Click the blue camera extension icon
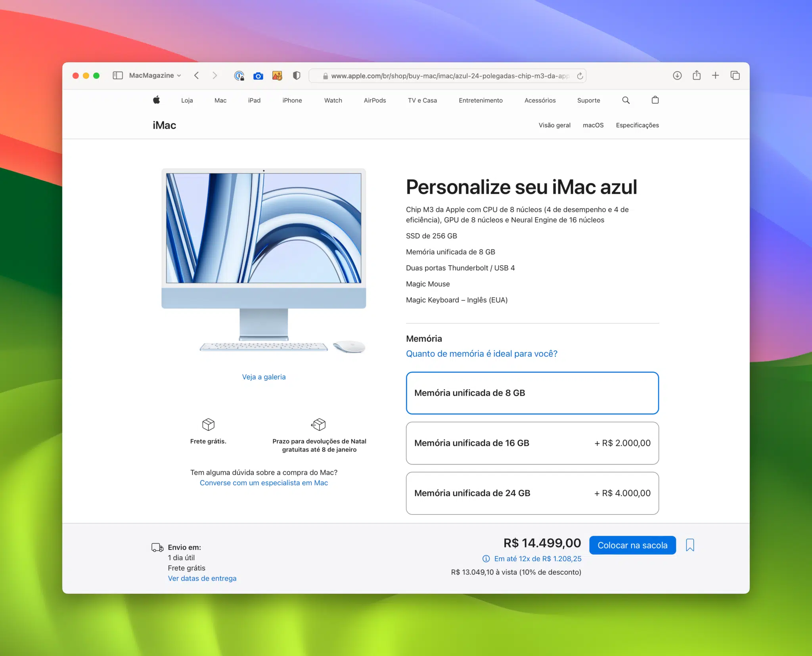 [258, 76]
